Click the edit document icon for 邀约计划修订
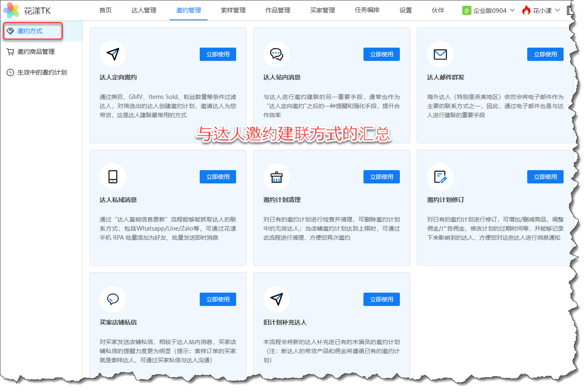Screen dimensions: 588x392 pyautogui.click(x=440, y=177)
